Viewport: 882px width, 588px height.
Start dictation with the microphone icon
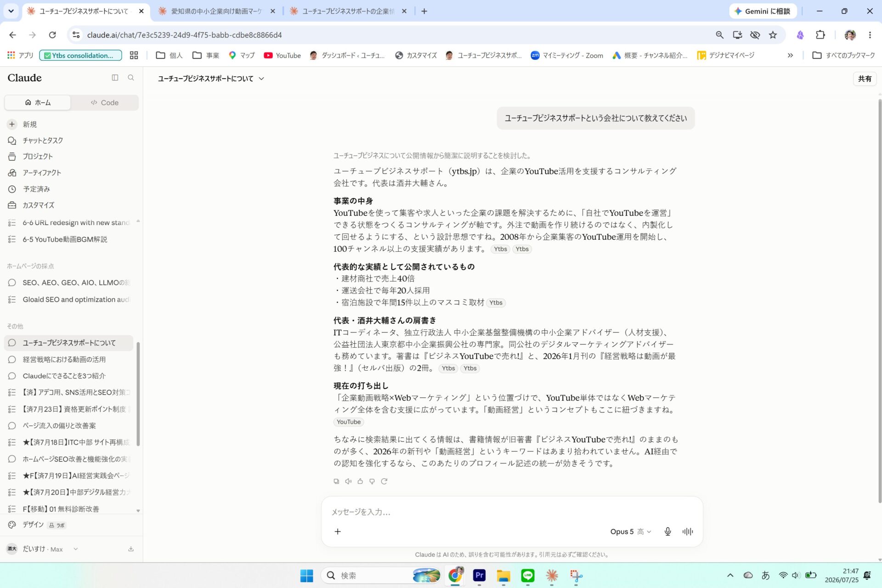pos(668,531)
